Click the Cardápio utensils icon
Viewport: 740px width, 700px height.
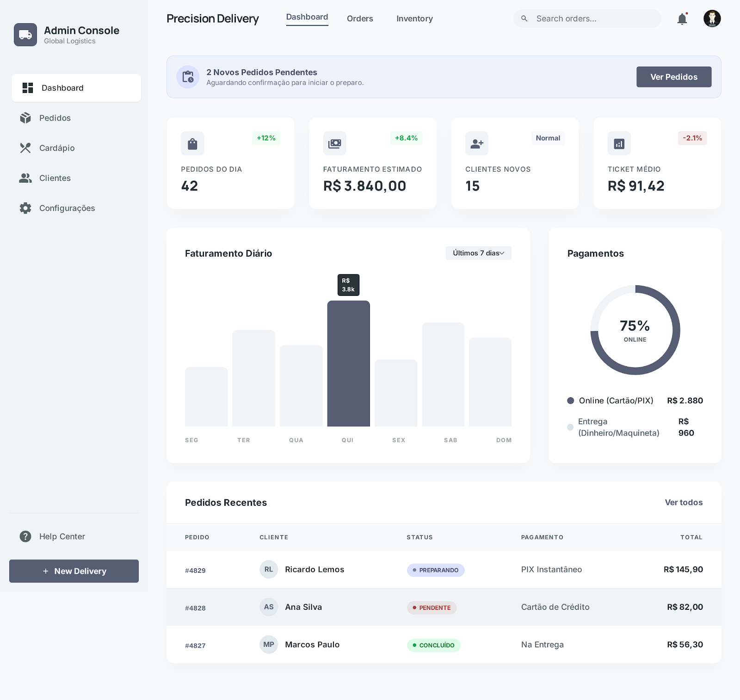point(25,148)
